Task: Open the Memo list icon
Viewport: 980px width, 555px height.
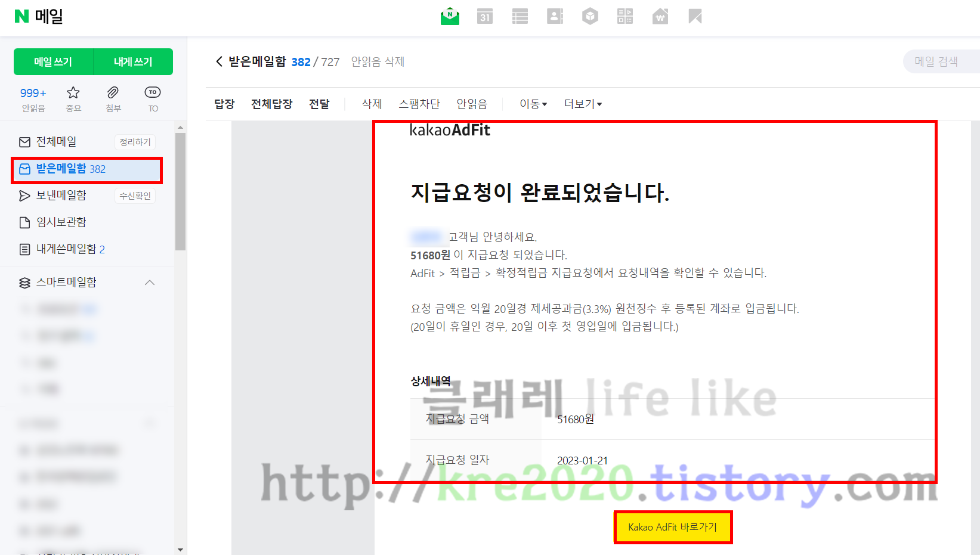Action: (x=520, y=16)
